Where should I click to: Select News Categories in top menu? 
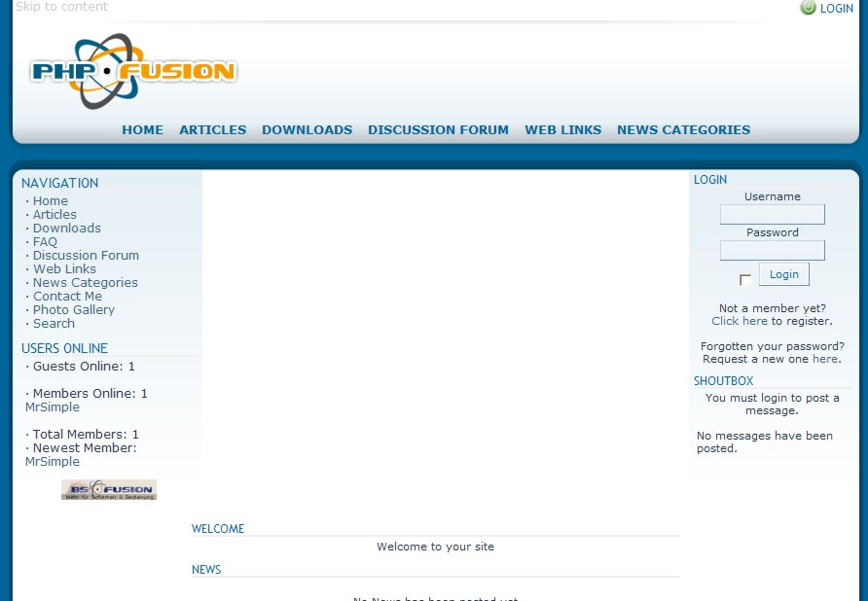[x=683, y=129]
